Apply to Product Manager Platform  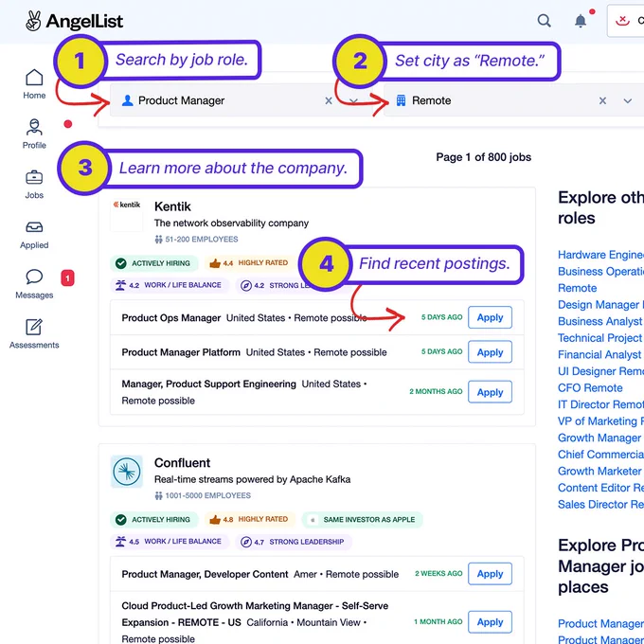pos(490,352)
